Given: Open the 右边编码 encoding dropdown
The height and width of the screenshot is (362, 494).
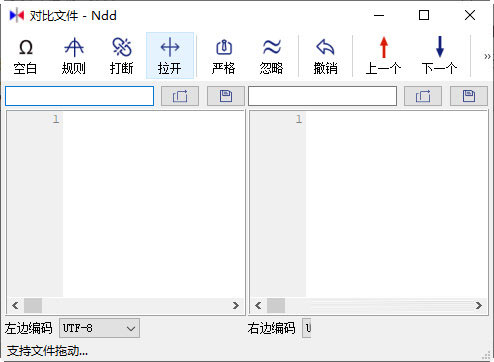Looking at the screenshot, I should pyautogui.click(x=307, y=328).
